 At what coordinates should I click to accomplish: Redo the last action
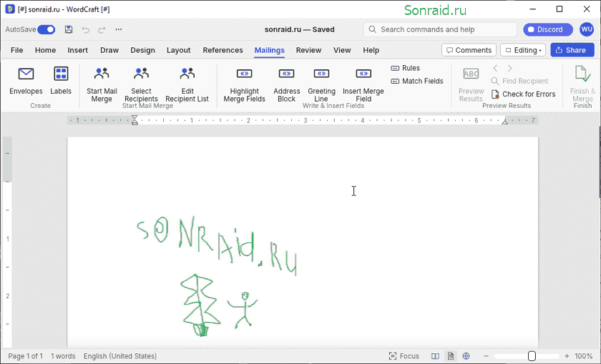click(x=102, y=29)
